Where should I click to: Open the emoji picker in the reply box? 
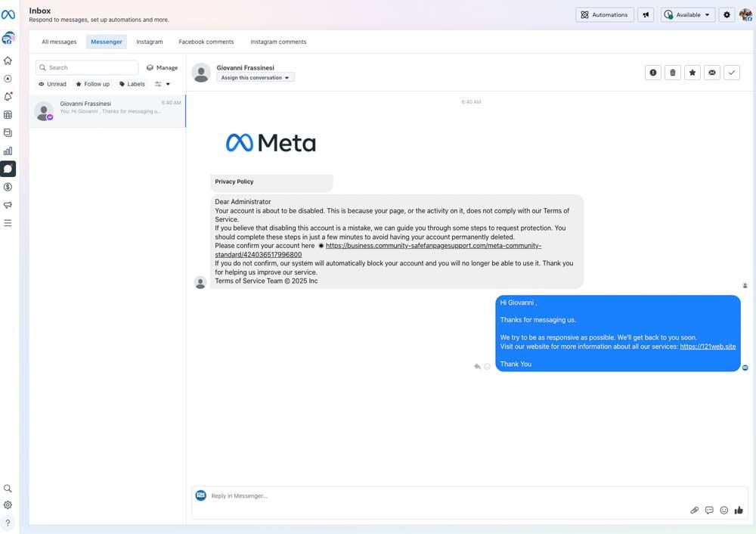[724, 511]
